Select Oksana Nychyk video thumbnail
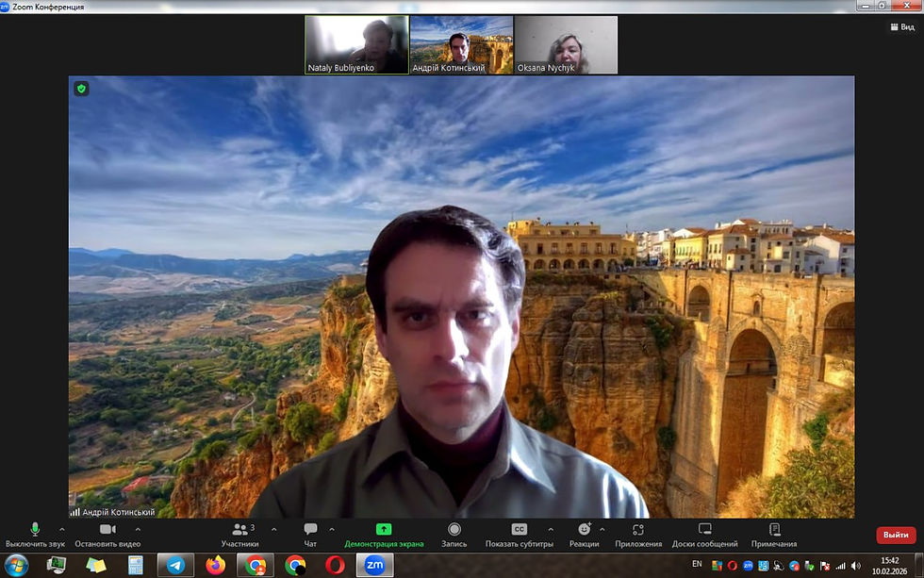 click(x=567, y=44)
